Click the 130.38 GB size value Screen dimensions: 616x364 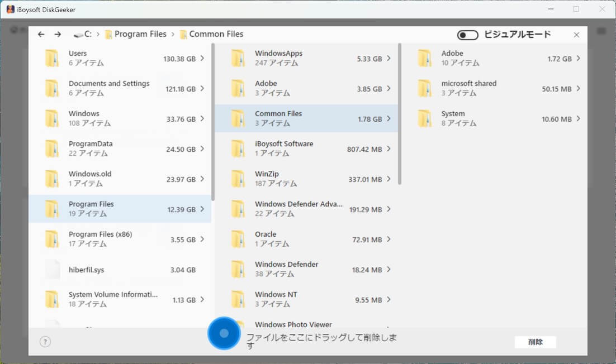179,59
